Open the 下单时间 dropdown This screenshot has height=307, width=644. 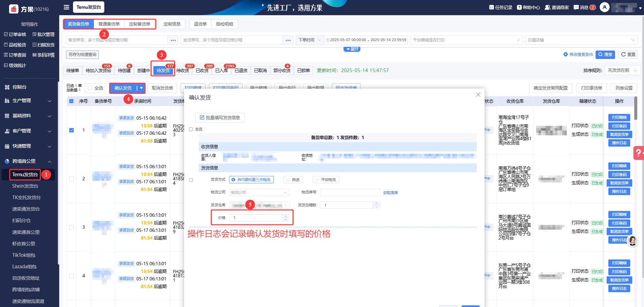310,40
